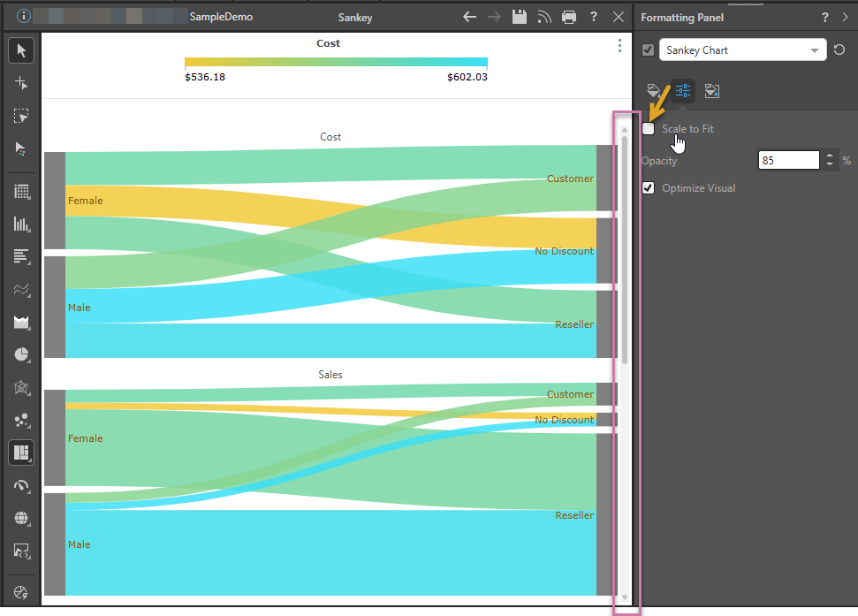Click the Cost color gradient legend bar

[x=336, y=62]
